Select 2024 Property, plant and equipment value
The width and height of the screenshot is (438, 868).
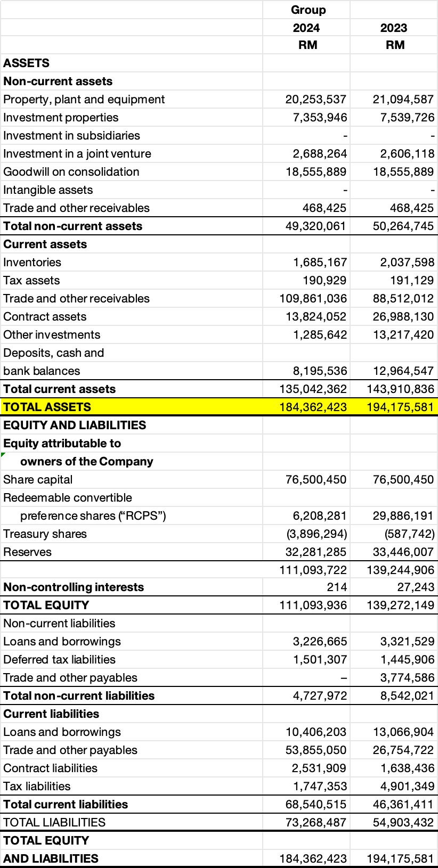tap(315, 100)
